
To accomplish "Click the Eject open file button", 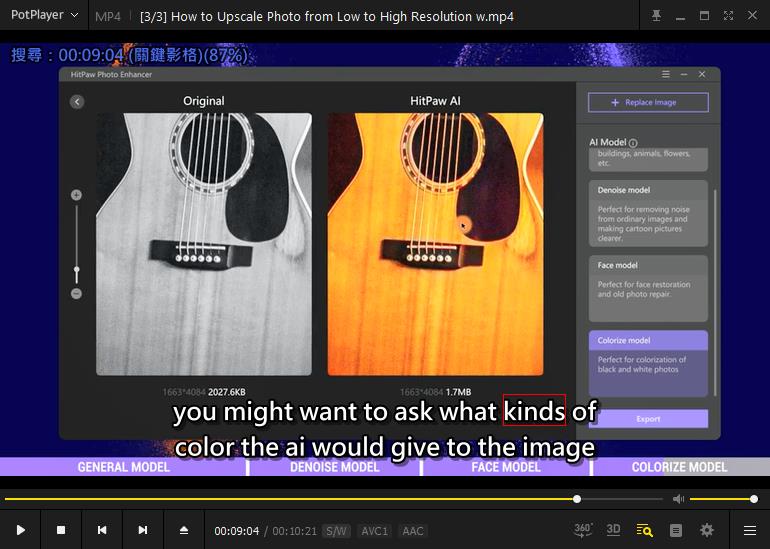I will click(x=184, y=530).
